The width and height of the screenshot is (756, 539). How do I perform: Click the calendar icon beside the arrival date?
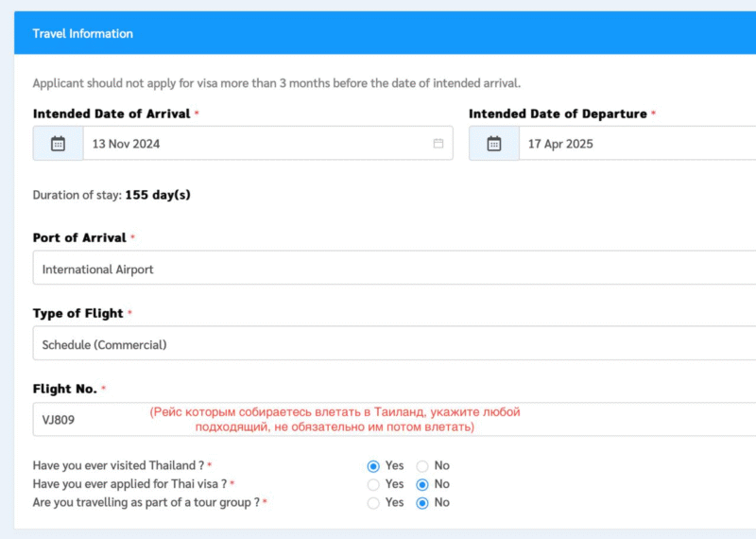[58, 144]
